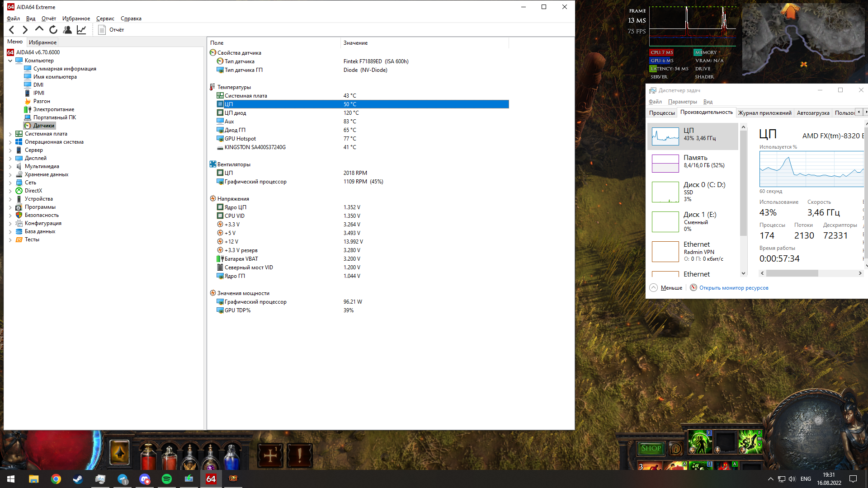Click the Конфигурация tree icon
The width and height of the screenshot is (868, 488).
click(19, 223)
